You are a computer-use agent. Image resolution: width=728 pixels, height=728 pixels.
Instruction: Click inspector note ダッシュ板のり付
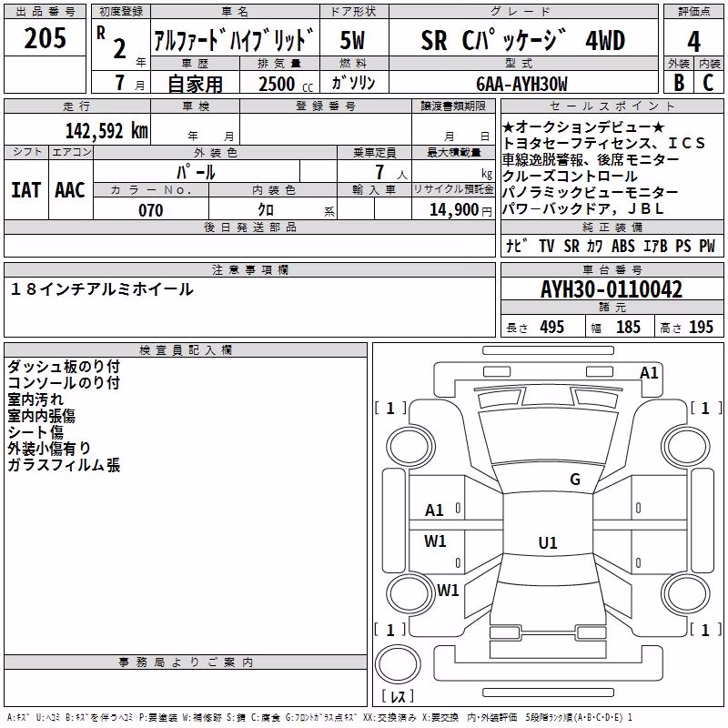point(64,367)
